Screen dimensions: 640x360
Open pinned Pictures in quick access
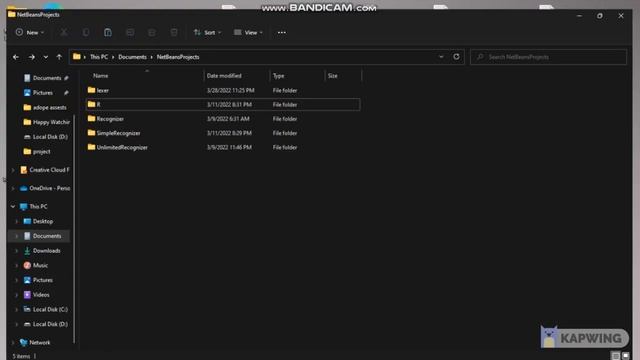[43, 93]
